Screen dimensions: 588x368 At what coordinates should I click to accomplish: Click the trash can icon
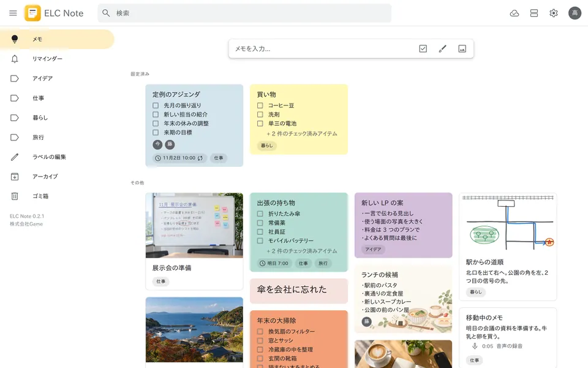coord(15,196)
